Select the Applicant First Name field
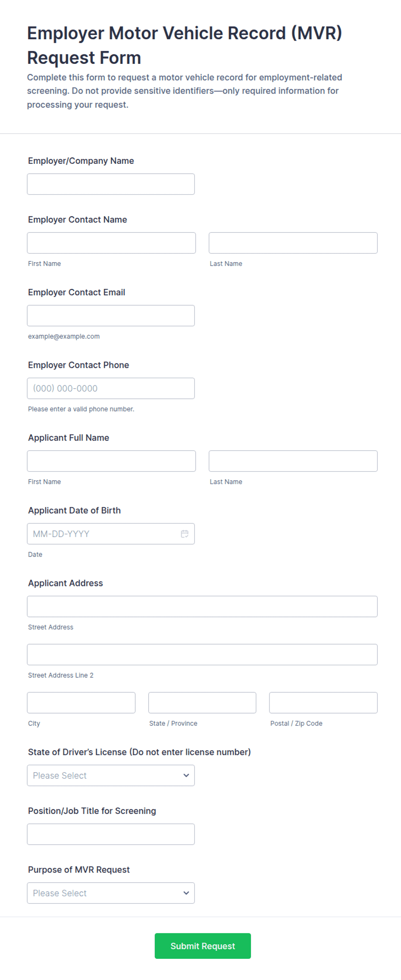The height and width of the screenshot is (980, 401). [111, 461]
